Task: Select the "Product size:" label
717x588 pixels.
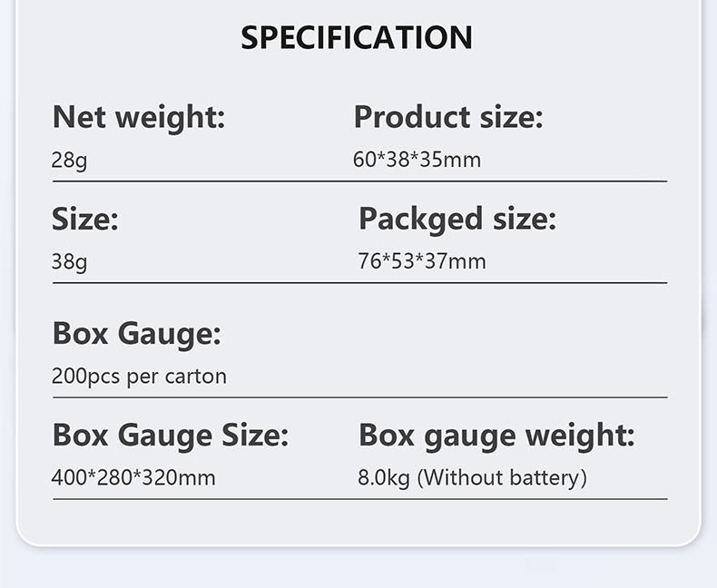Action: (x=447, y=117)
